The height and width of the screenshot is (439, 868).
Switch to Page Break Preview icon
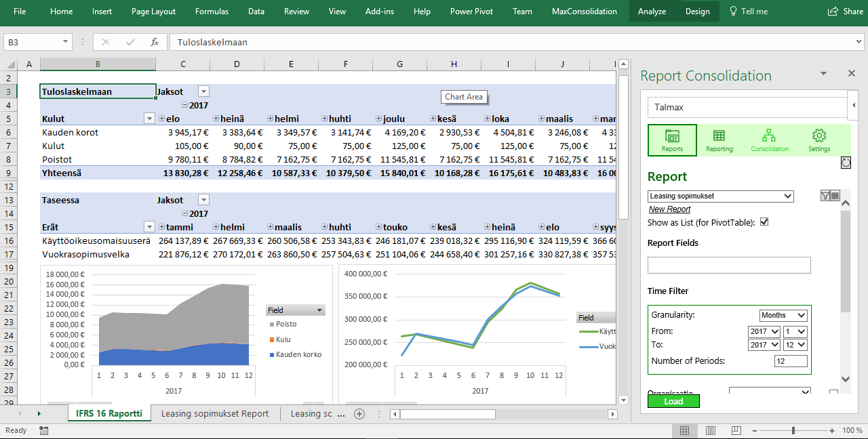coord(736,430)
